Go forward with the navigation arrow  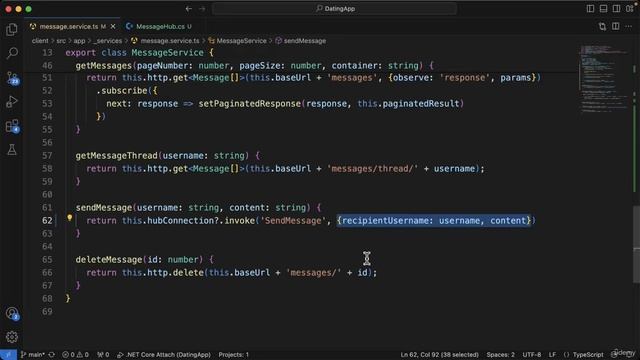[202, 9]
